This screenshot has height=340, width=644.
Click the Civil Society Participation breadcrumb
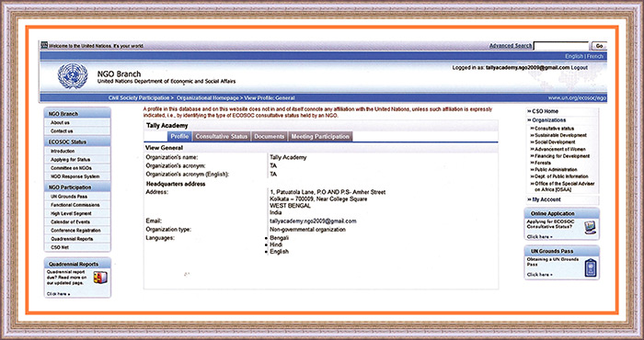tap(139, 98)
